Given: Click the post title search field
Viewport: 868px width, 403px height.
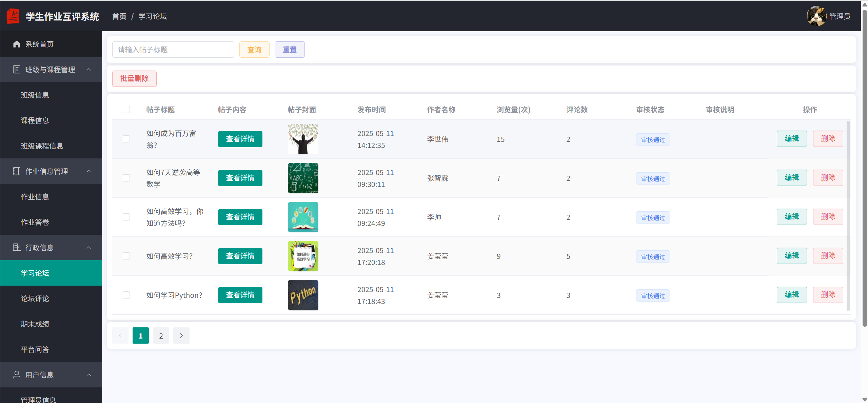Looking at the screenshot, I should tap(173, 50).
